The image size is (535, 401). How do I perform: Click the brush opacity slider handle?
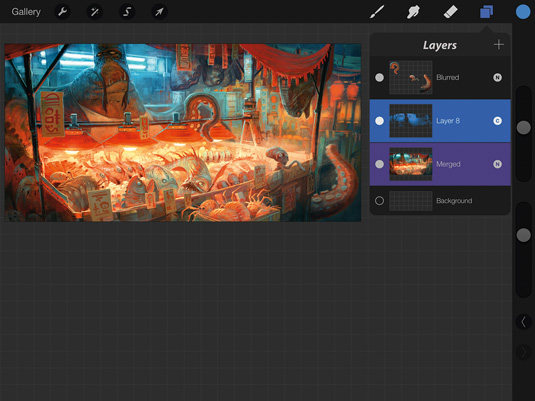pos(523,235)
